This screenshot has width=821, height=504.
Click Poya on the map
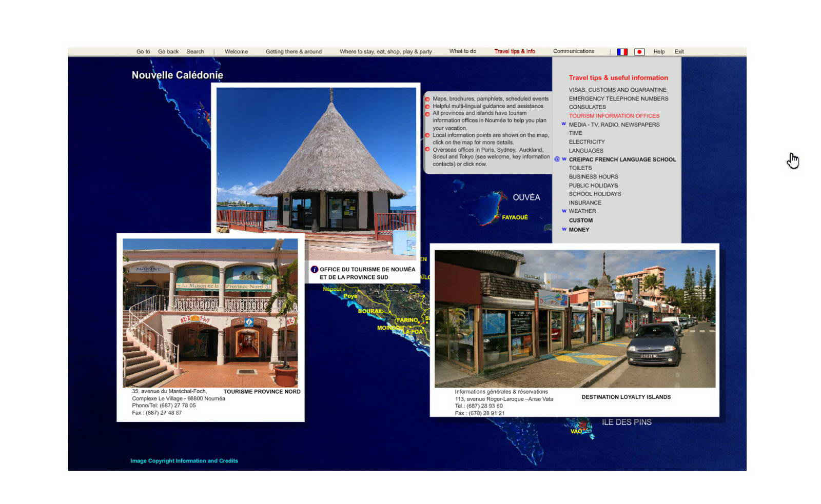pos(350,296)
